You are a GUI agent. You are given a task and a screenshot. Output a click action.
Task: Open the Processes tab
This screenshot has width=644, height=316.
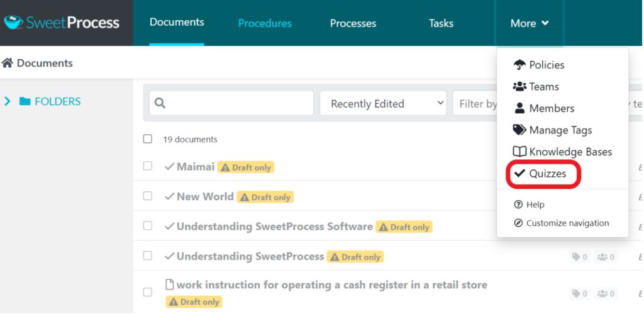[353, 23]
